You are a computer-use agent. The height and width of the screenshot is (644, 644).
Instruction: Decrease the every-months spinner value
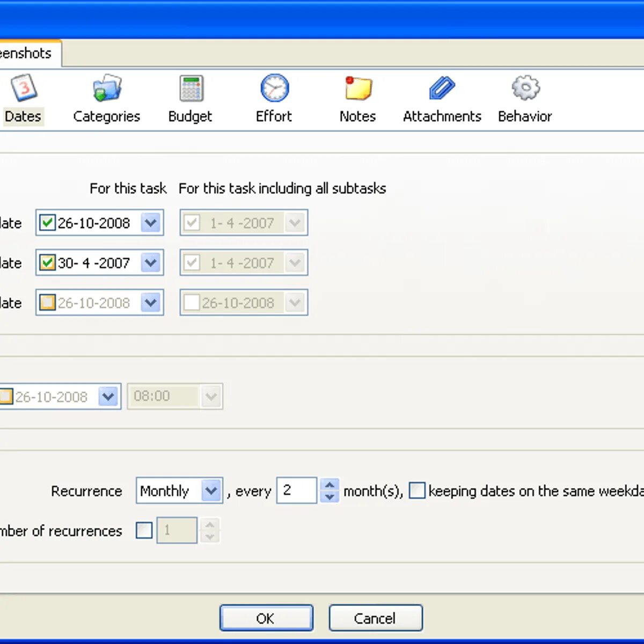(330, 497)
